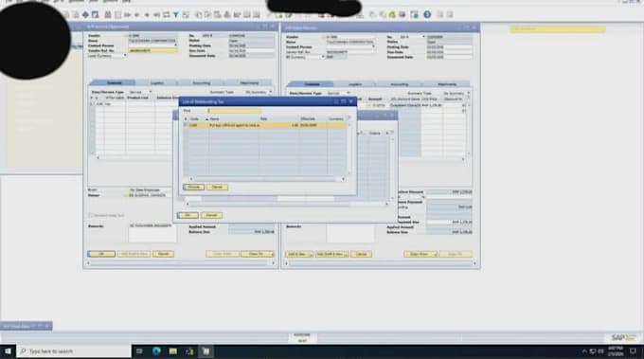This screenshot has height=359, width=644.
Task: Click Cancel in the List of Withholding Tax dialog
Action: 217,188
